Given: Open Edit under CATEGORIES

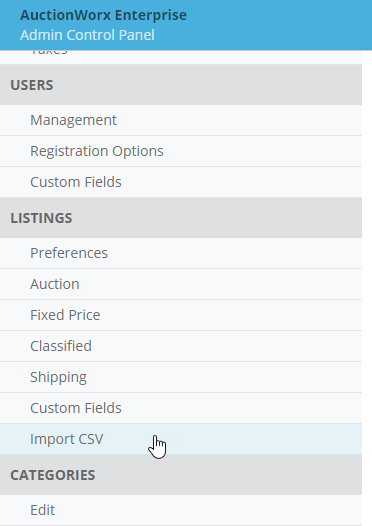Looking at the screenshot, I should [x=181, y=510].
